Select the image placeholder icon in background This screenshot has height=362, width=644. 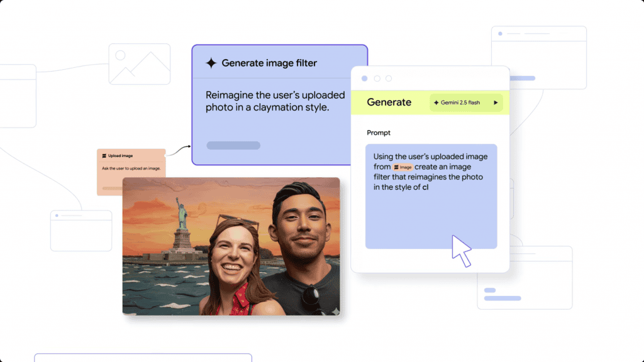tap(139, 64)
